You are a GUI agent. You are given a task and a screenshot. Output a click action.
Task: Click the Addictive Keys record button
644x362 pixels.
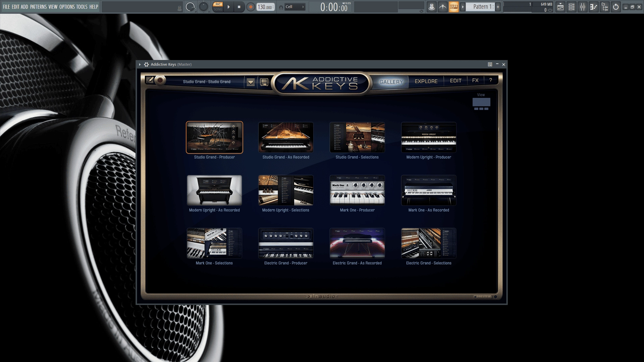point(160,80)
